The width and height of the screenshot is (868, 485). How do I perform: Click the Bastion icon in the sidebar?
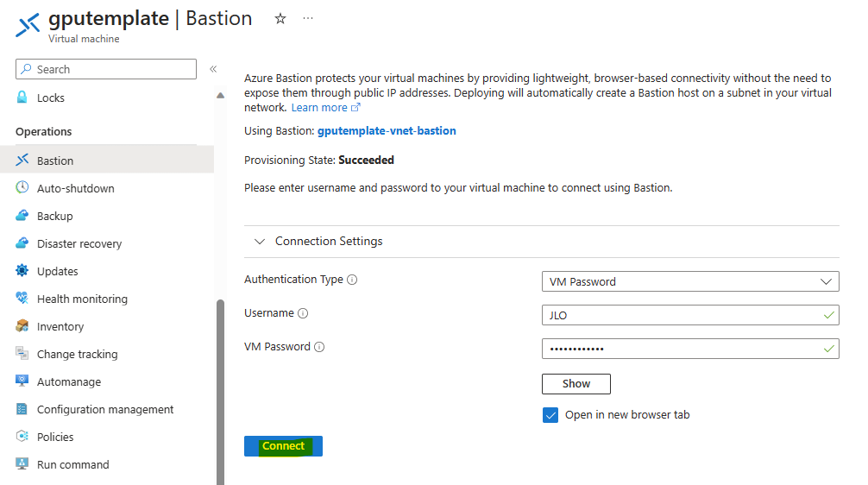pos(22,160)
